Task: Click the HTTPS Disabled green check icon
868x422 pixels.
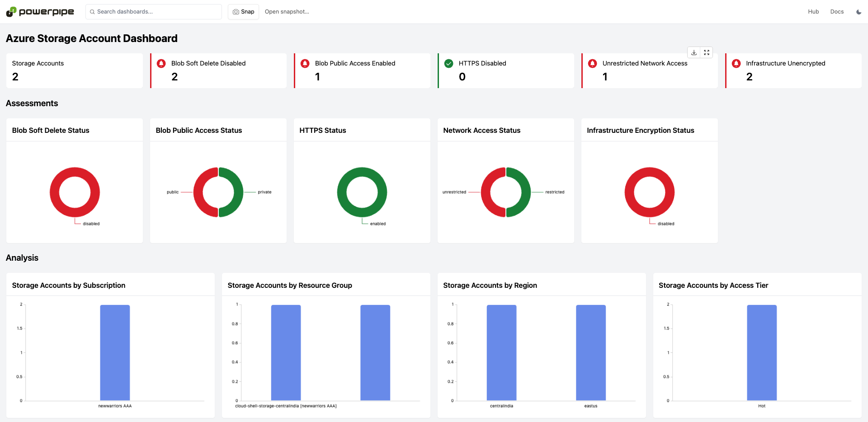Action: pyautogui.click(x=448, y=63)
